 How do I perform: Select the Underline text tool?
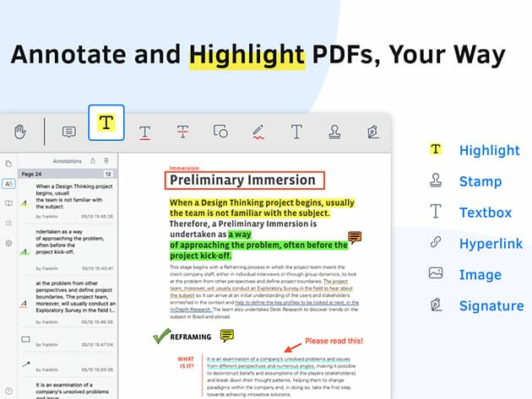pyautogui.click(x=145, y=132)
